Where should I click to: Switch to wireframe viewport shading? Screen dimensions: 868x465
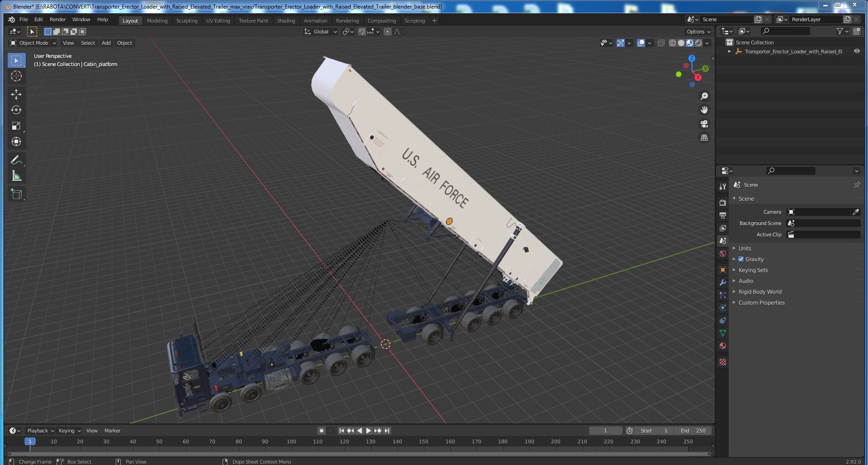[673, 43]
